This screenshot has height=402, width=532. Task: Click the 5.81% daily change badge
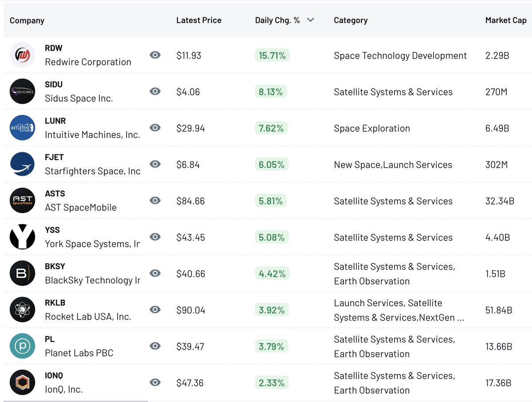[x=270, y=201]
